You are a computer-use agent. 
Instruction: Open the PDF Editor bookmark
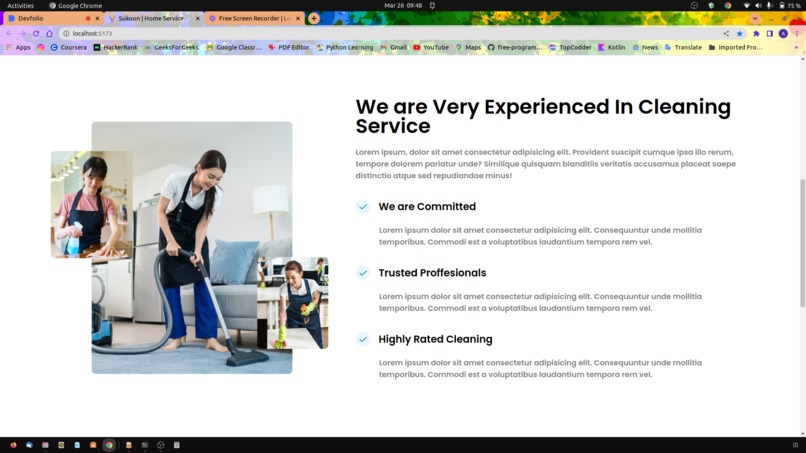pos(289,47)
